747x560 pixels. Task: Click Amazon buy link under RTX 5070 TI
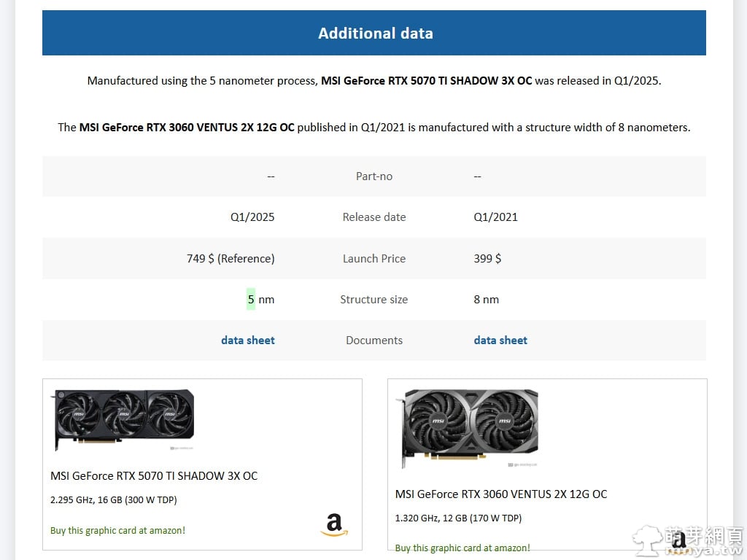117,531
